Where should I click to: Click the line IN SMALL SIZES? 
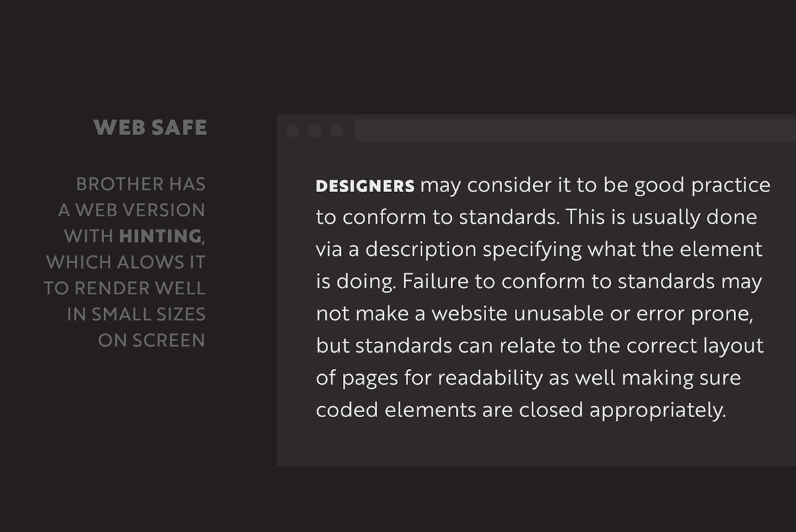pyautogui.click(x=136, y=314)
